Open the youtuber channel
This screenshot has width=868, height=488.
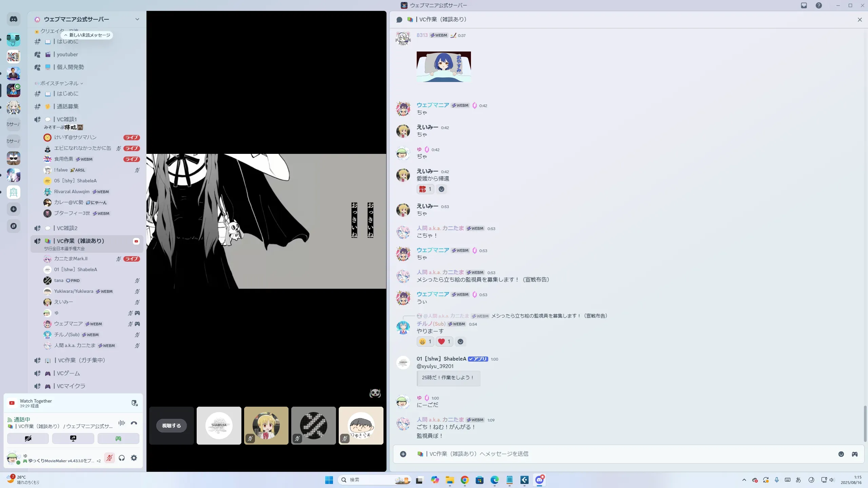tap(67, 55)
